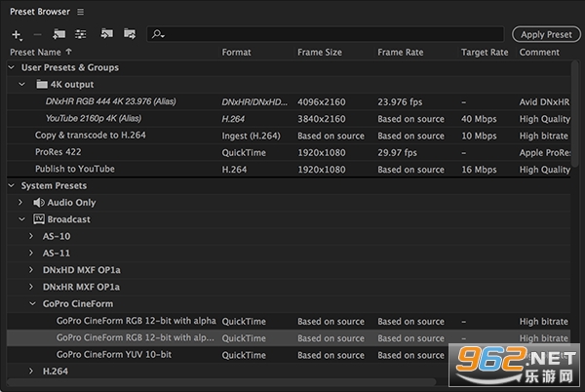Collapse the GoPro CineForm folder

(x=32, y=303)
